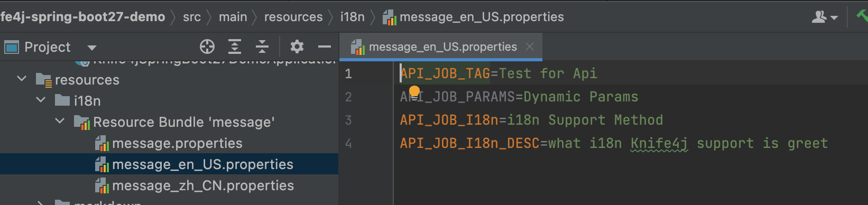The width and height of the screenshot is (868, 205).
Task: Collapse the Resource Bundle 'message' node
Action: pyautogui.click(x=60, y=122)
